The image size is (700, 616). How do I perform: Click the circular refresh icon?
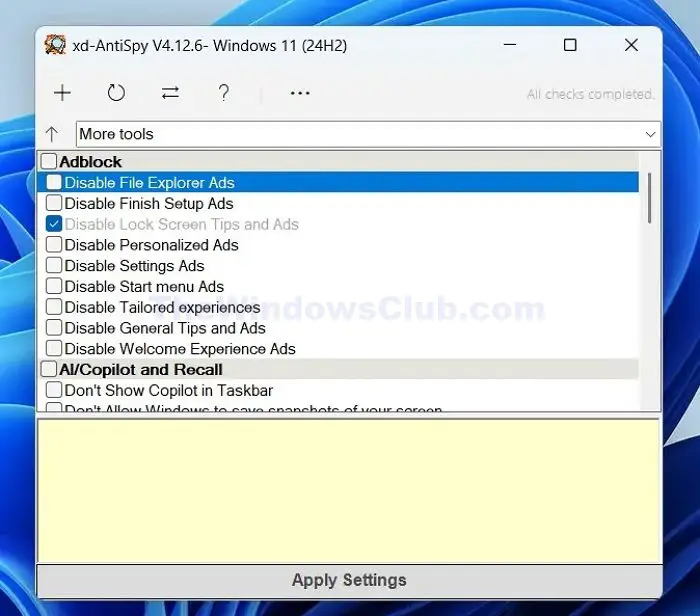[x=116, y=93]
